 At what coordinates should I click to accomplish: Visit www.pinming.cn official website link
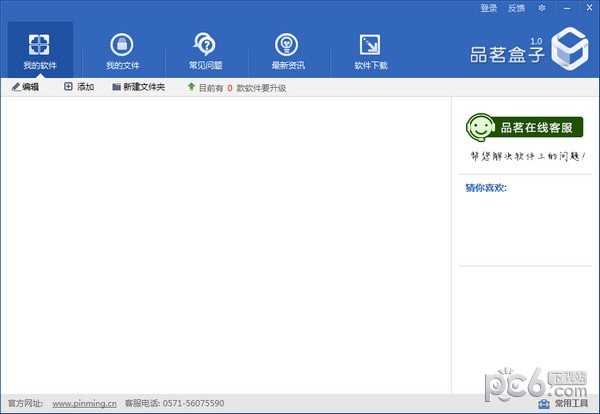(x=85, y=403)
